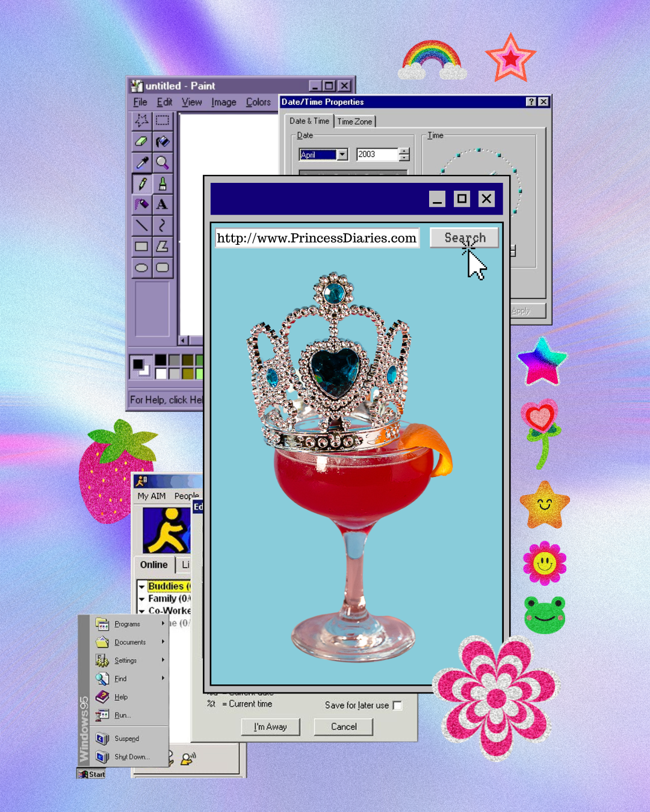
Task: Collapse the Family group in AIM
Action: [x=142, y=599]
